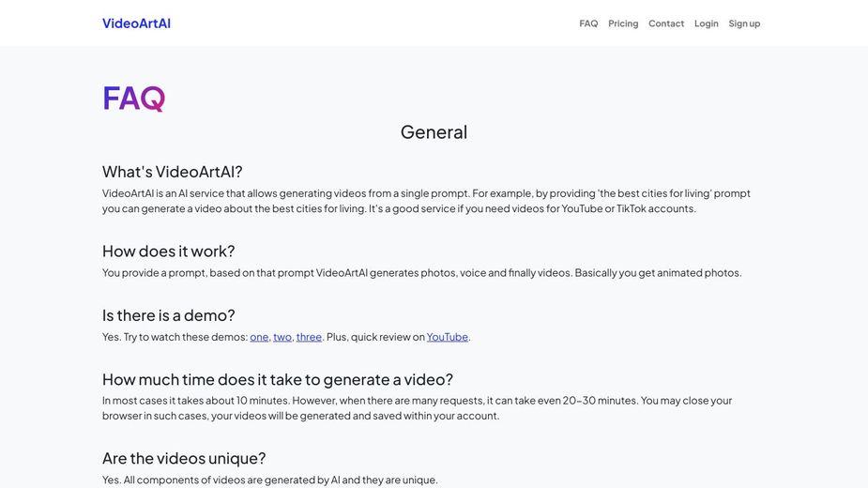Click the "Is there is a demo?" heading
This screenshot has height=488, width=868.
[169, 315]
